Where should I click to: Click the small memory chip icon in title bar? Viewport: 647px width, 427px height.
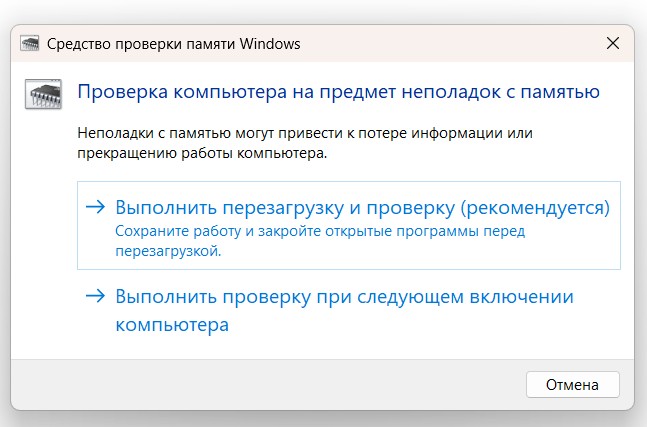click(x=30, y=43)
